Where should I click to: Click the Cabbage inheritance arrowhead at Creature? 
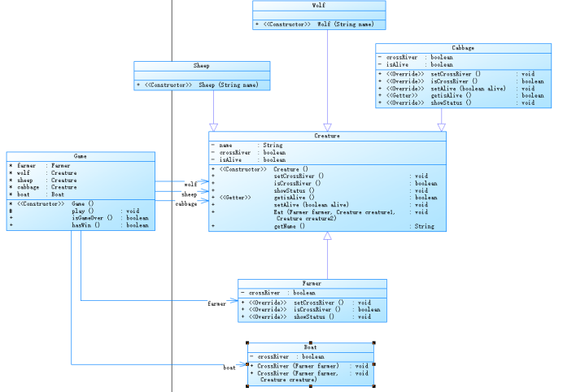tap(442, 128)
